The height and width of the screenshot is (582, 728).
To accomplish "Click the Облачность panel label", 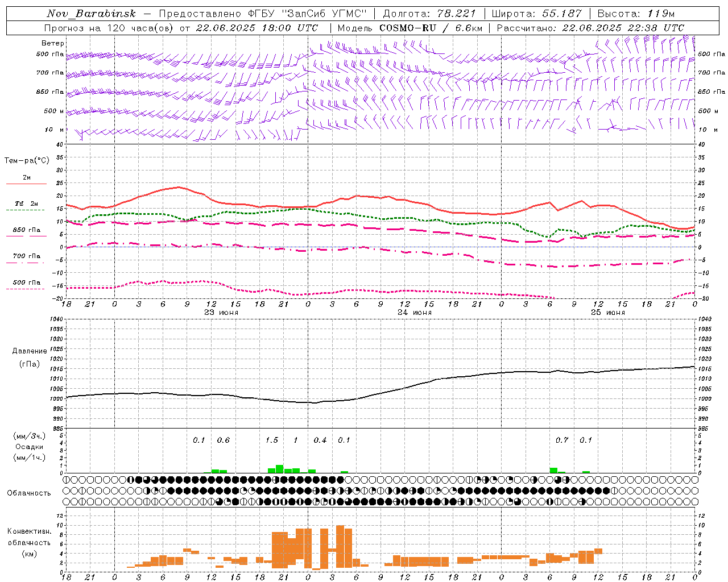I will 29,493.
